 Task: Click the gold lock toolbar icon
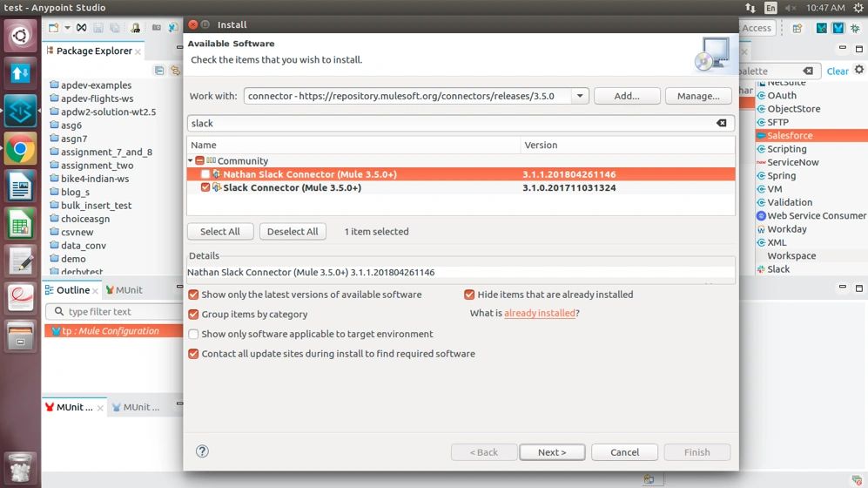[x=136, y=28]
